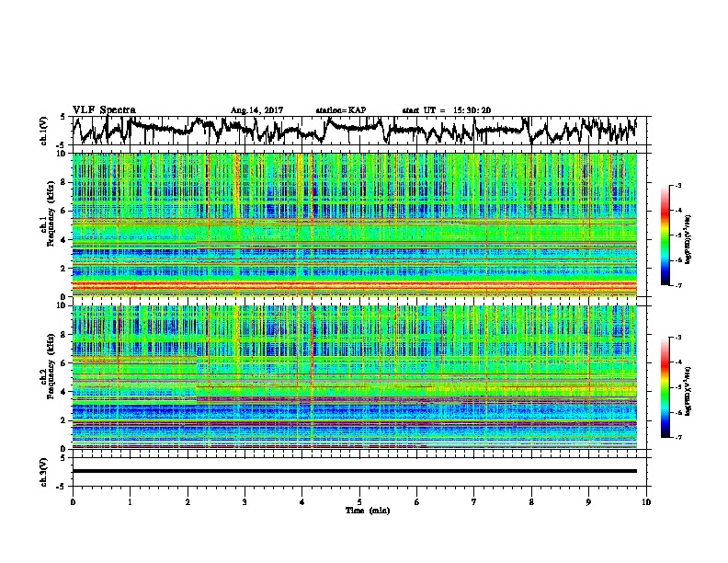
Task: Click time axis tick label "3"
Action: (x=245, y=502)
